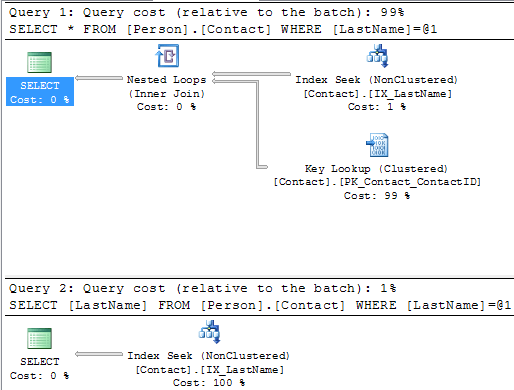This screenshot has width=514, height=390.
Task: Click the Cost: 1 % text
Action: pyautogui.click(x=377, y=107)
